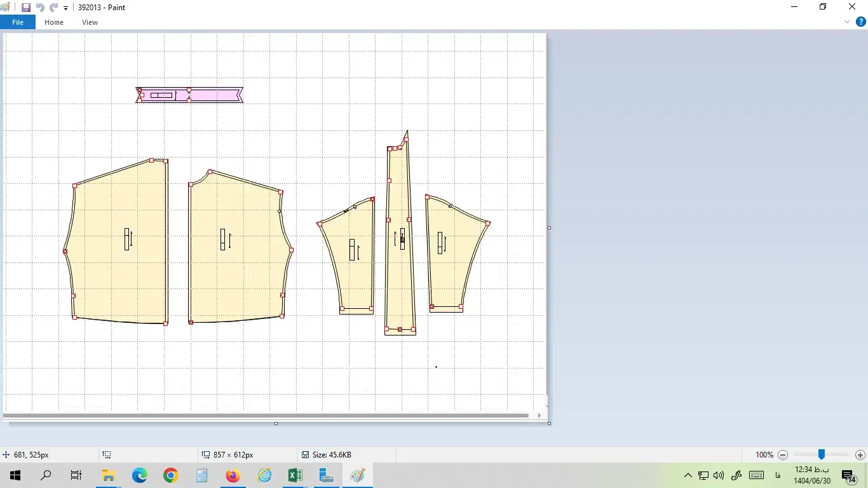Show hidden system tray icons
This screenshot has width=868, height=488.
[x=688, y=475]
